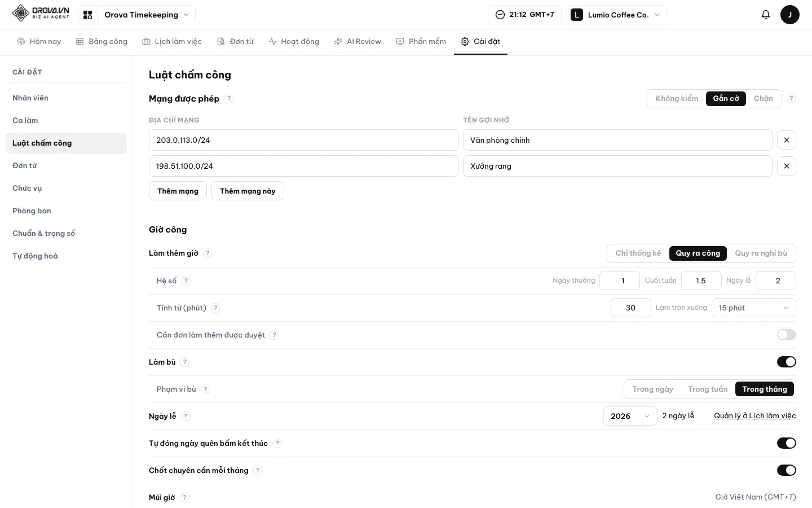Click help icon beside Làm bù
812x508 pixels.
[x=184, y=362]
